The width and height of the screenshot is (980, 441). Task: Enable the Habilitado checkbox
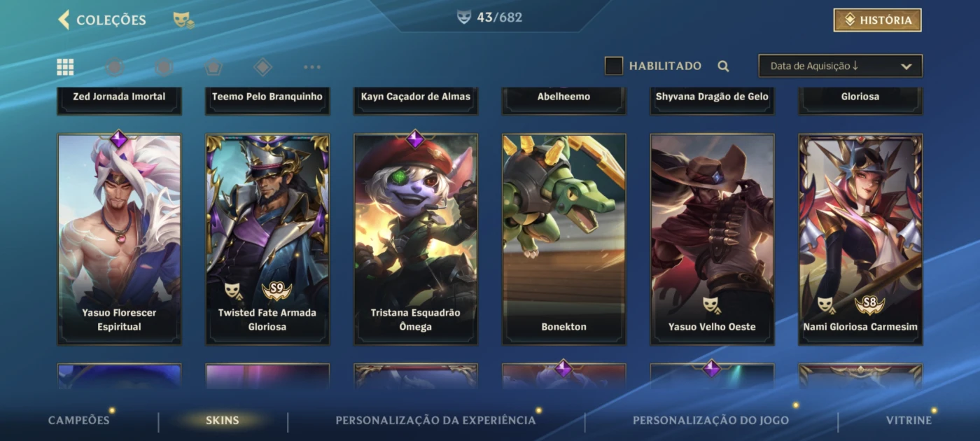pyautogui.click(x=614, y=66)
